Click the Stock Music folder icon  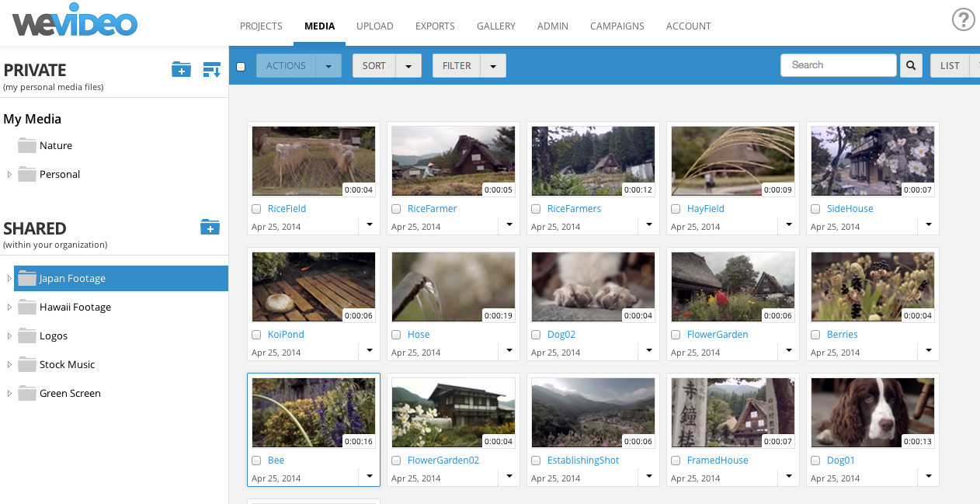click(x=27, y=364)
